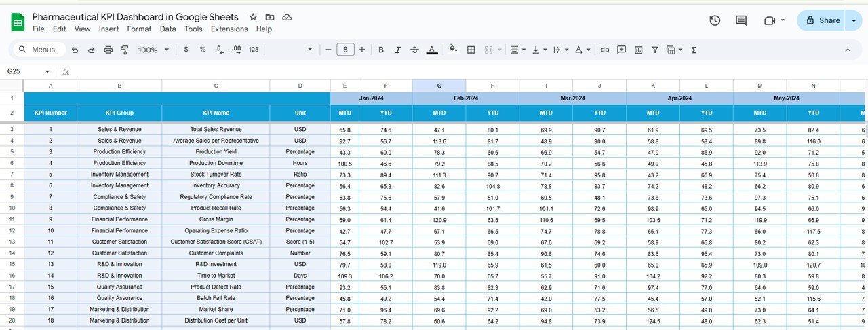
Task: Format as percent
Action: pos(202,50)
